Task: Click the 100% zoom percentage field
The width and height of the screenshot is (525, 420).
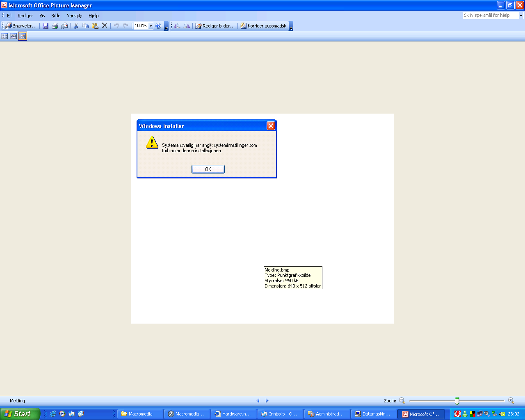Action: pyautogui.click(x=141, y=26)
